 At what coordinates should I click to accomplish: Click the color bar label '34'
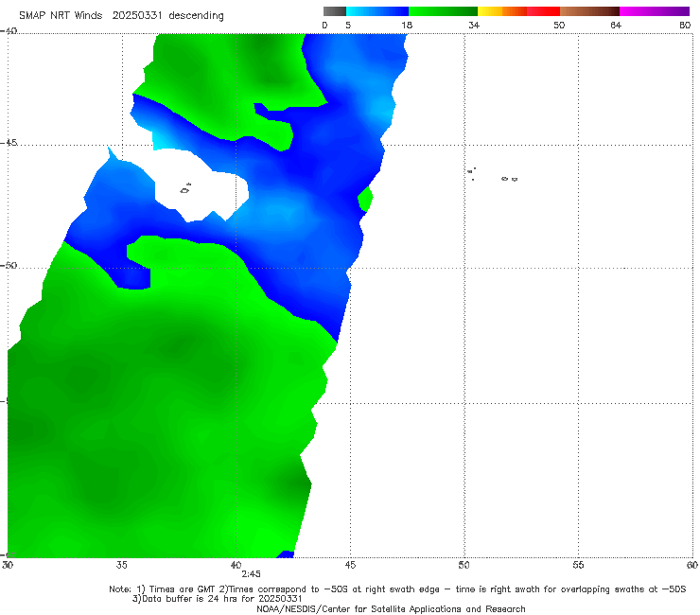pyautogui.click(x=474, y=26)
